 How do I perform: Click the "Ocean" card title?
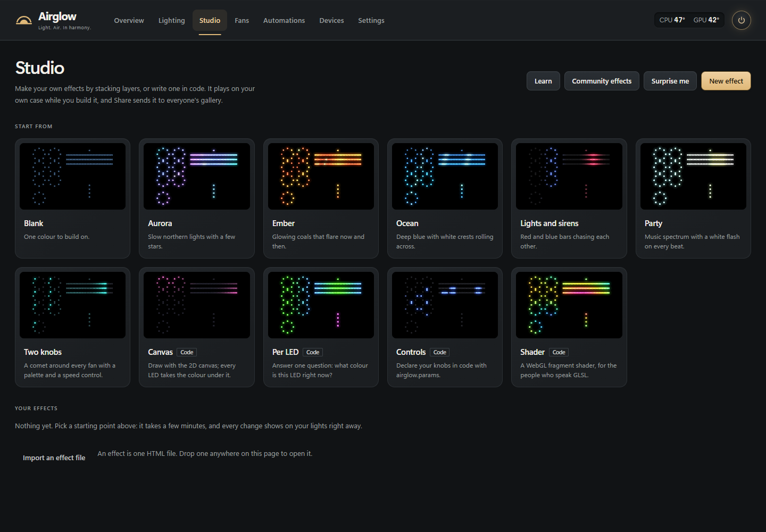tap(407, 223)
